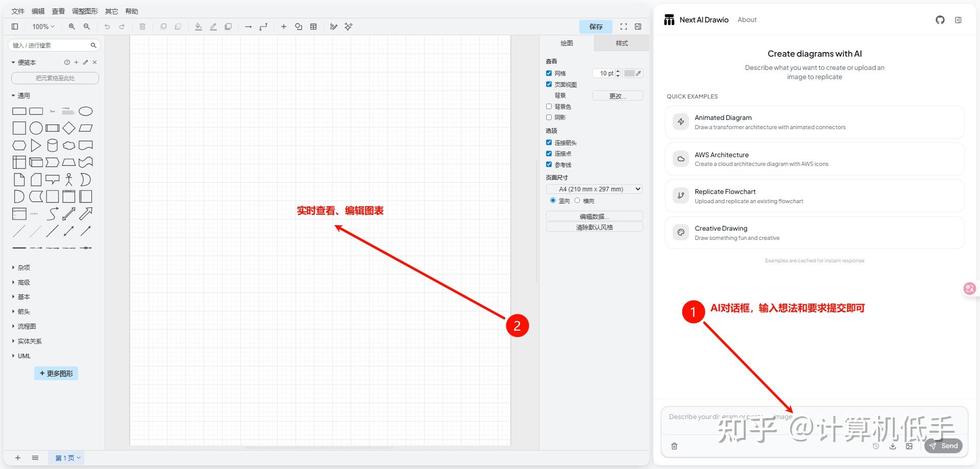980x469 pixels.
Task: Collapse the format panel using the top-right icon
Action: coord(638,27)
